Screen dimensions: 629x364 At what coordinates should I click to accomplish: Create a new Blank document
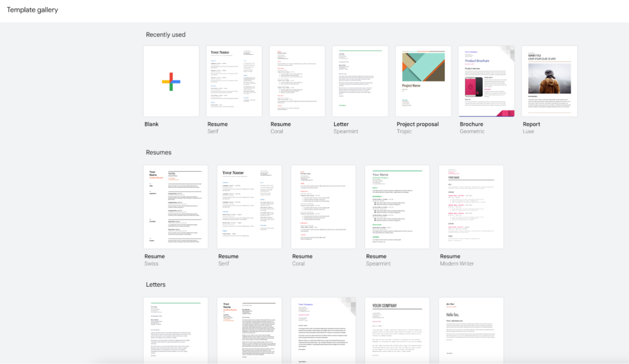(x=171, y=80)
